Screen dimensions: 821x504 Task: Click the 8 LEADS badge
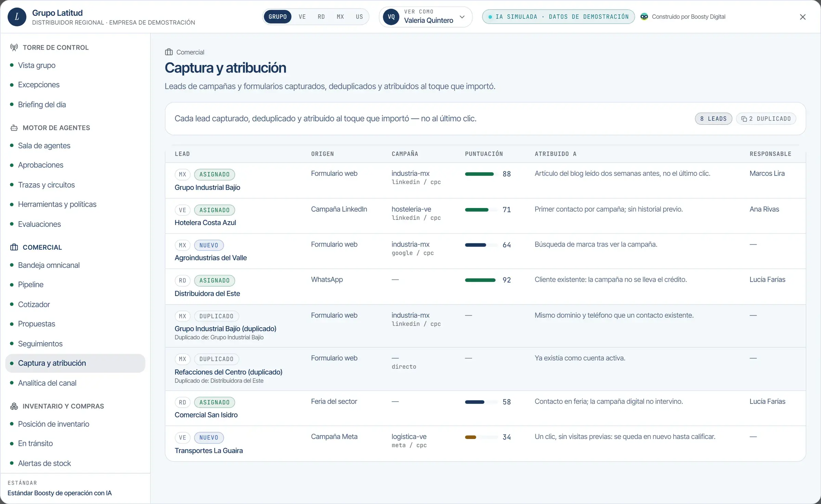(713, 119)
